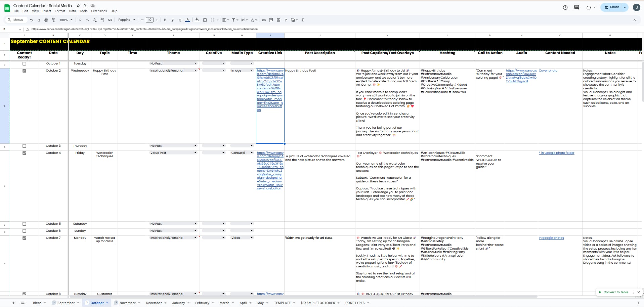Apply strikethrough formatting
Screen dimensions: 644x307
click(x=180, y=20)
